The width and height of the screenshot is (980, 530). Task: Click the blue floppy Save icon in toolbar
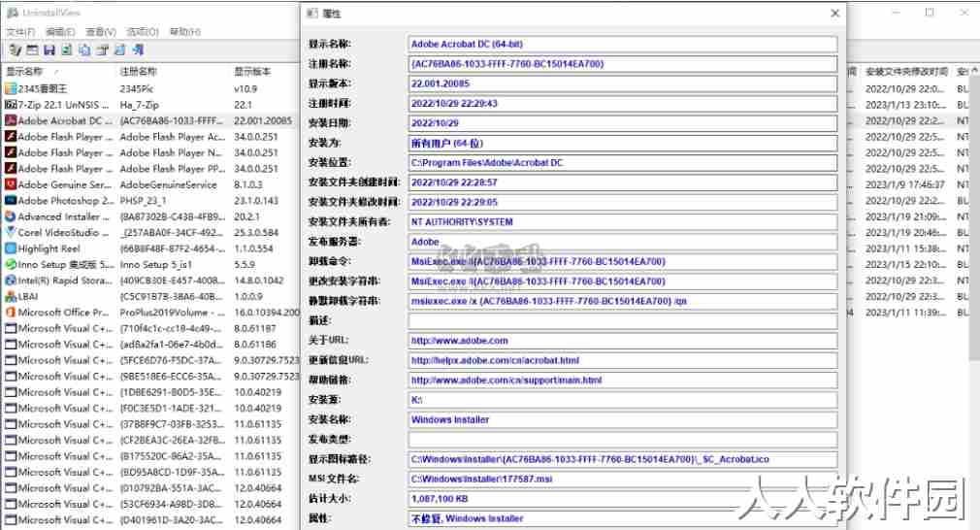49,50
